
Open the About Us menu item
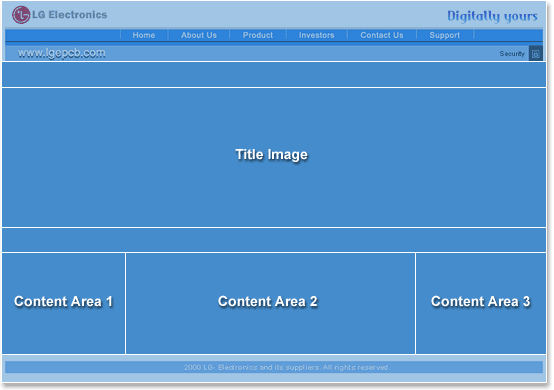[x=199, y=35]
